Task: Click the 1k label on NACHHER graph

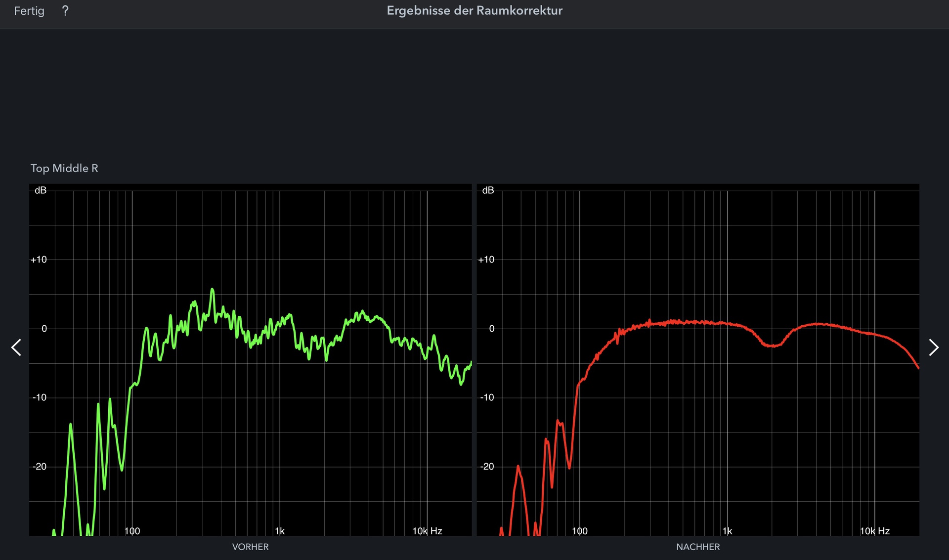Action: coord(728,531)
